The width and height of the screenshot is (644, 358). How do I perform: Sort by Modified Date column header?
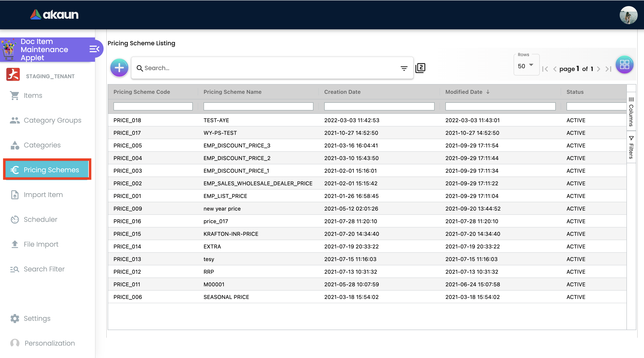[x=464, y=92]
